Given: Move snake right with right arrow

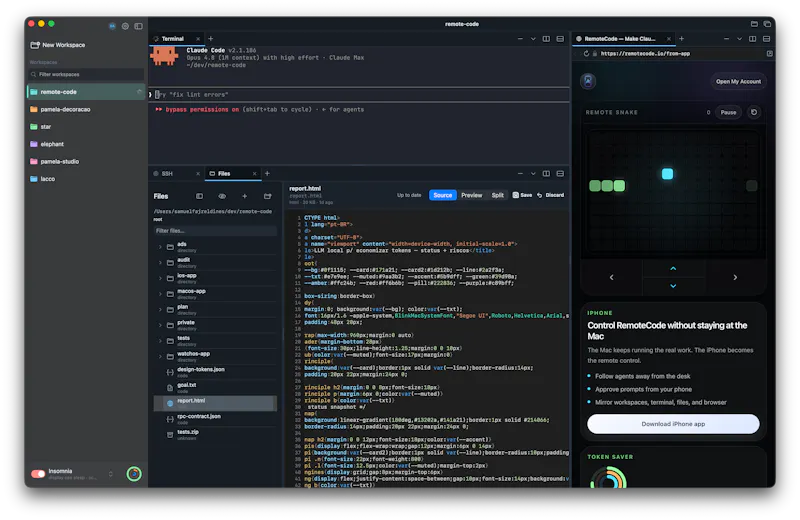Looking at the screenshot, I should coord(735,278).
